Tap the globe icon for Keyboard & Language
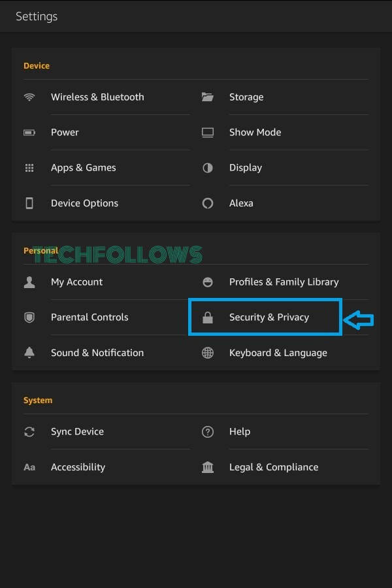Screen dimensions: 392x588 208,353
